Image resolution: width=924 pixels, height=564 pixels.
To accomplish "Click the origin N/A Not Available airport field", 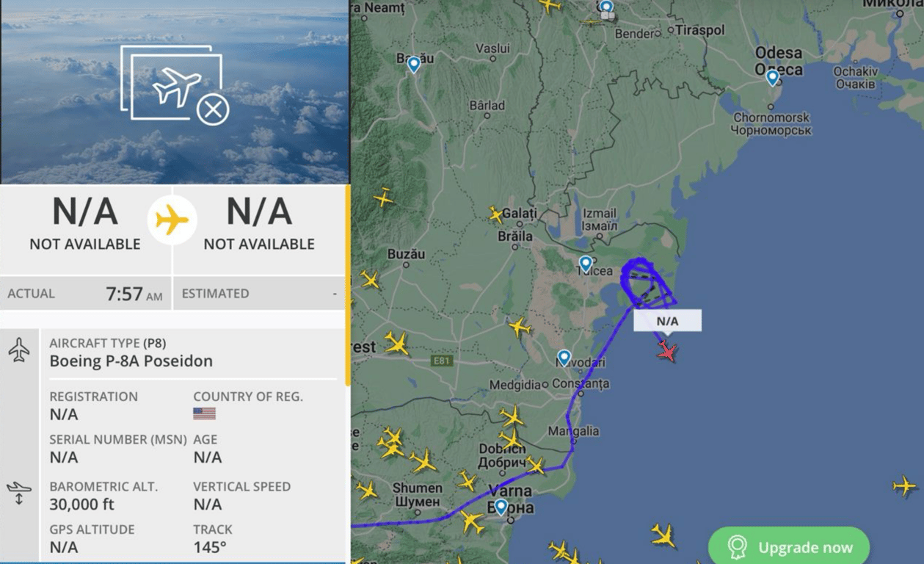I will 85,224.
